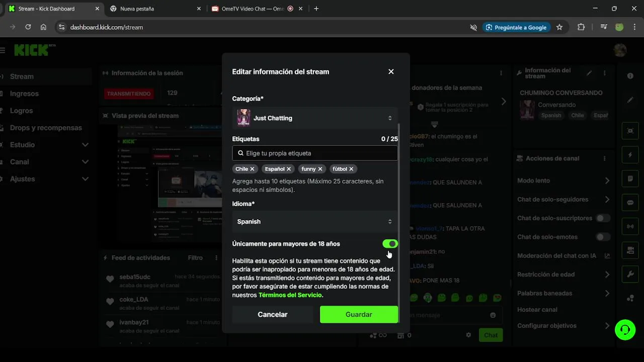Click Hostear canal
This screenshot has width=644, height=362.
pos(537,310)
